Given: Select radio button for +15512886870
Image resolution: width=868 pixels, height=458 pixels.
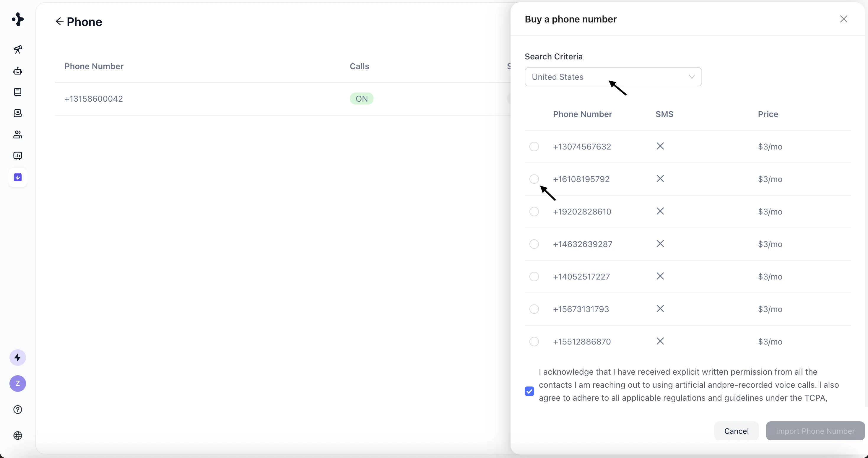Looking at the screenshot, I should [x=534, y=342].
